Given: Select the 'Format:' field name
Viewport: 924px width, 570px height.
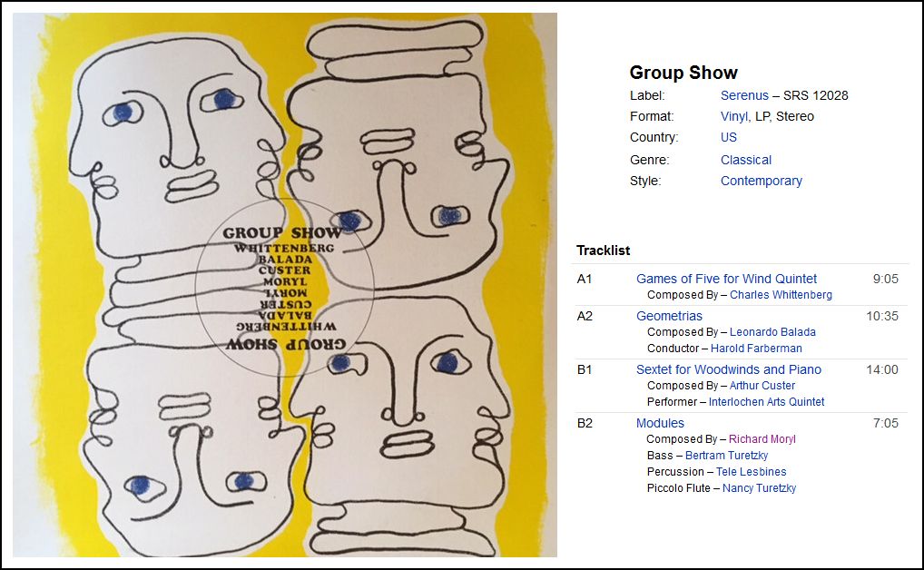Looking at the screenshot, I should [652, 117].
